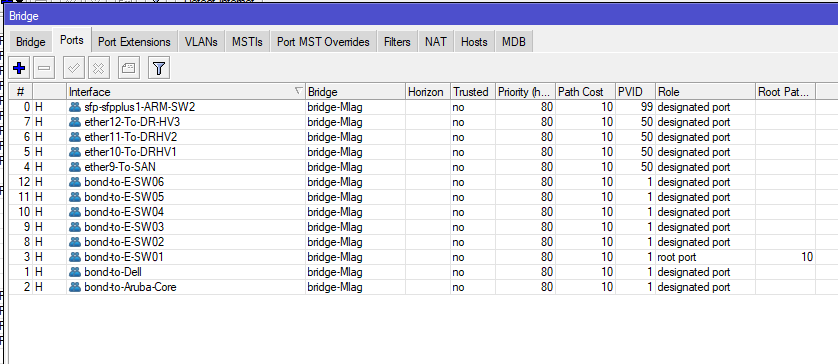Image resolution: width=838 pixels, height=364 pixels.
Task: Sort by the Role column header
Action: [705, 92]
